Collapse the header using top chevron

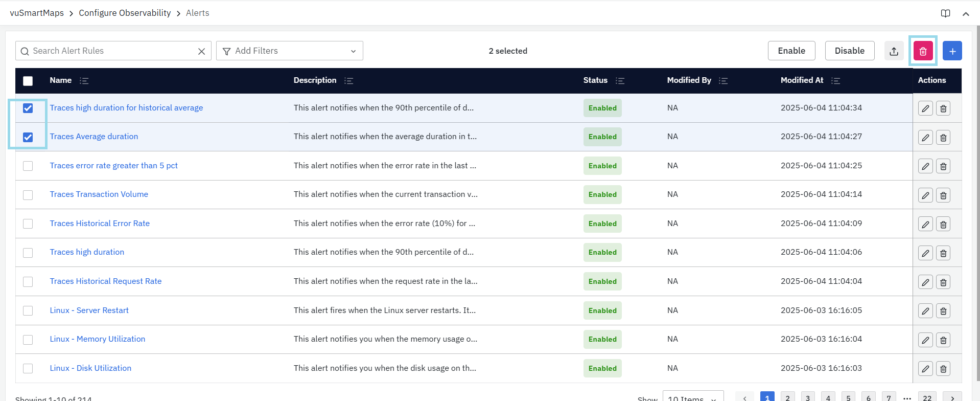[965, 14]
